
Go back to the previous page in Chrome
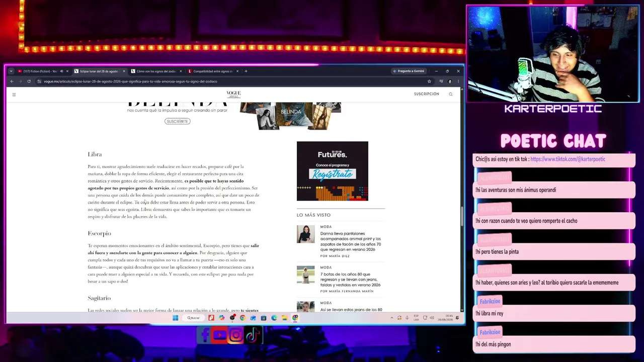(x=12, y=81)
